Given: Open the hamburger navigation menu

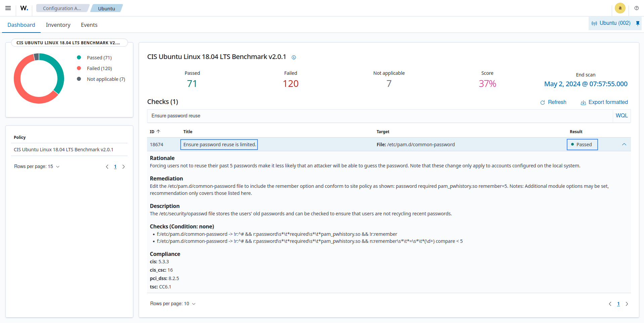Looking at the screenshot, I should [x=8, y=8].
